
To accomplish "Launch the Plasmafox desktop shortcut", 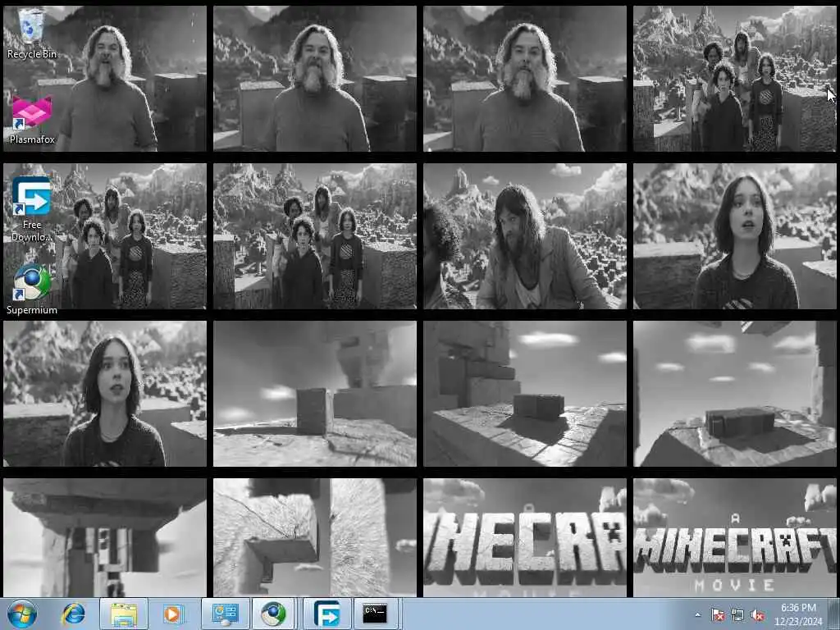I will pyautogui.click(x=32, y=120).
